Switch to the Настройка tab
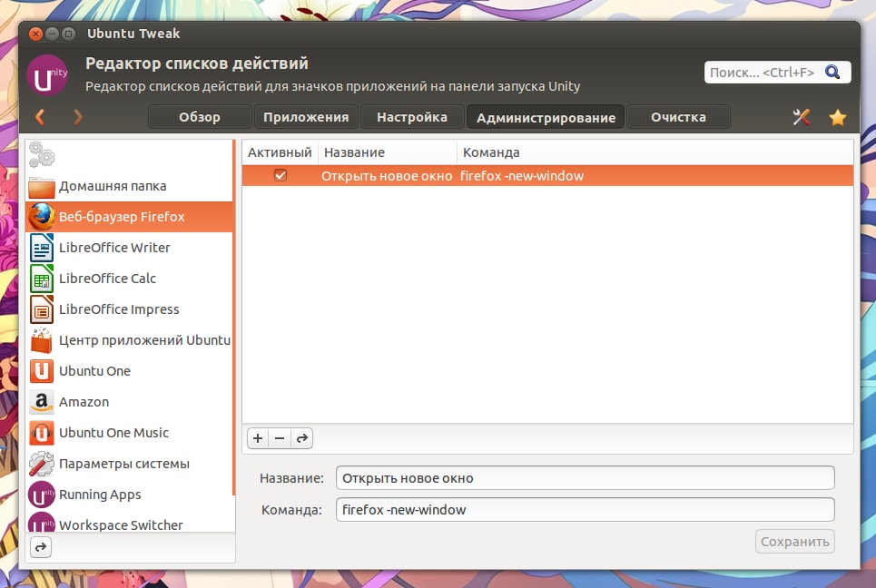Viewport: 876px width, 588px height. (412, 117)
